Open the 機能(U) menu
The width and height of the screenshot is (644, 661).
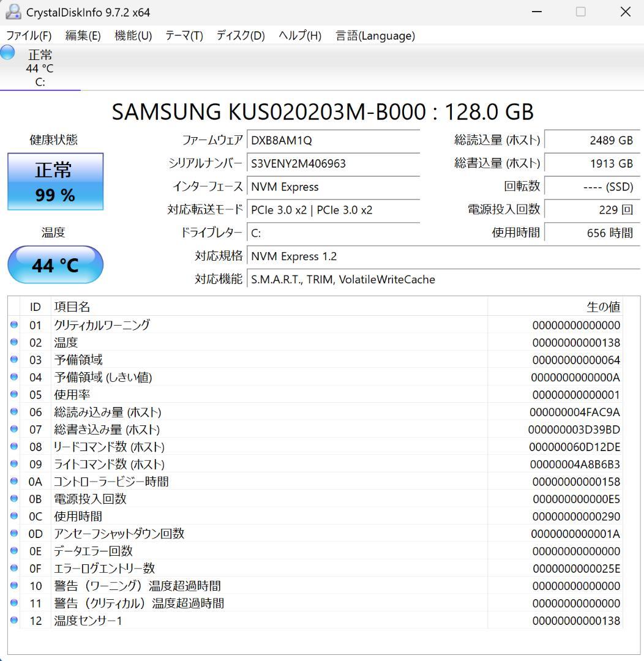[x=132, y=35]
